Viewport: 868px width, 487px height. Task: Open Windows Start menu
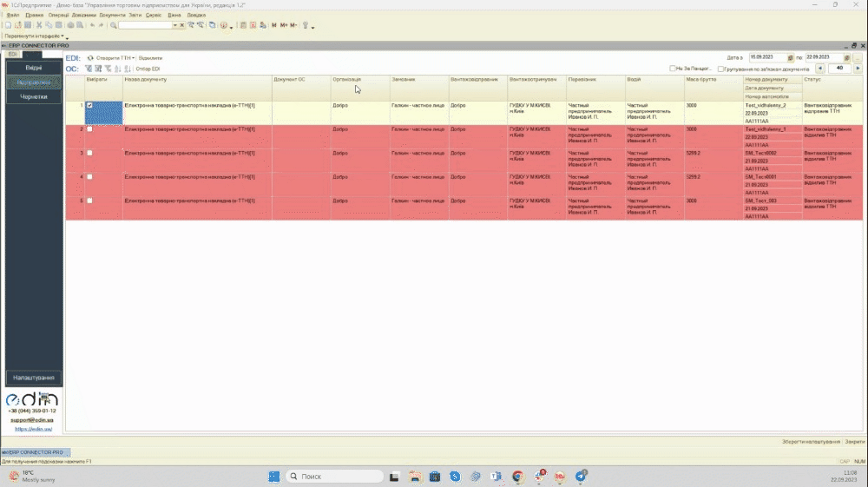[x=274, y=476]
